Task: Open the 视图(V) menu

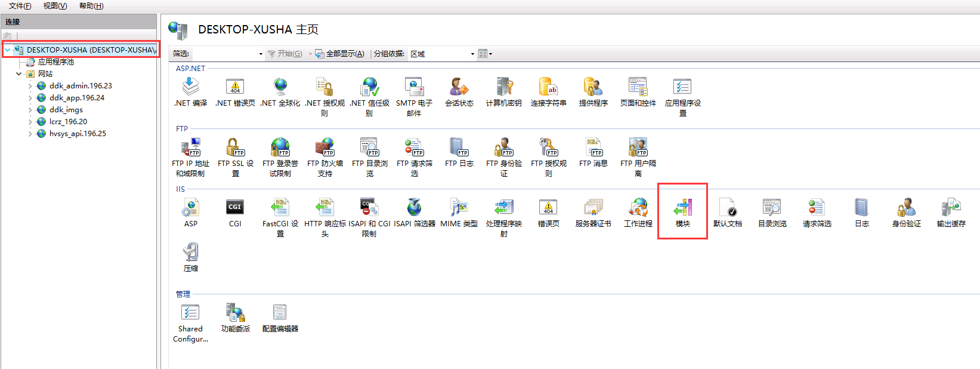Action: click(55, 6)
